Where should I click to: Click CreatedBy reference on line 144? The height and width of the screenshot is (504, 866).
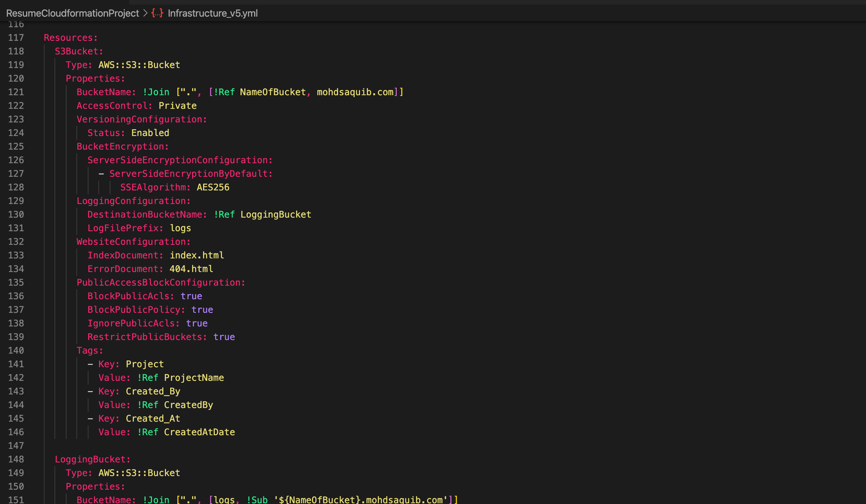tap(188, 405)
